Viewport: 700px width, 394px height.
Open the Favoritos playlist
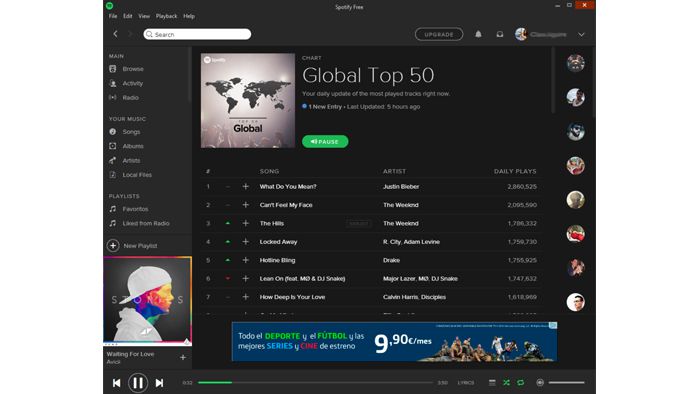click(135, 209)
